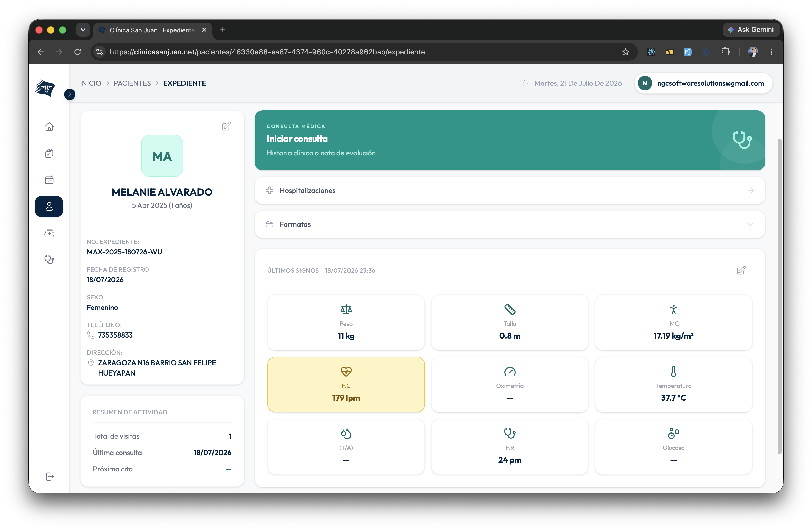This screenshot has height=531, width=812.
Task: Click the Talla 0.8 m value
Action: click(x=510, y=336)
